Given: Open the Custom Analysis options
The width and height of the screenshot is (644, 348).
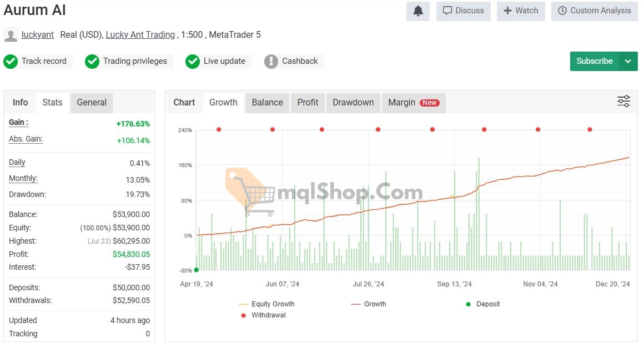Looking at the screenshot, I should click(x=594, y=11).
